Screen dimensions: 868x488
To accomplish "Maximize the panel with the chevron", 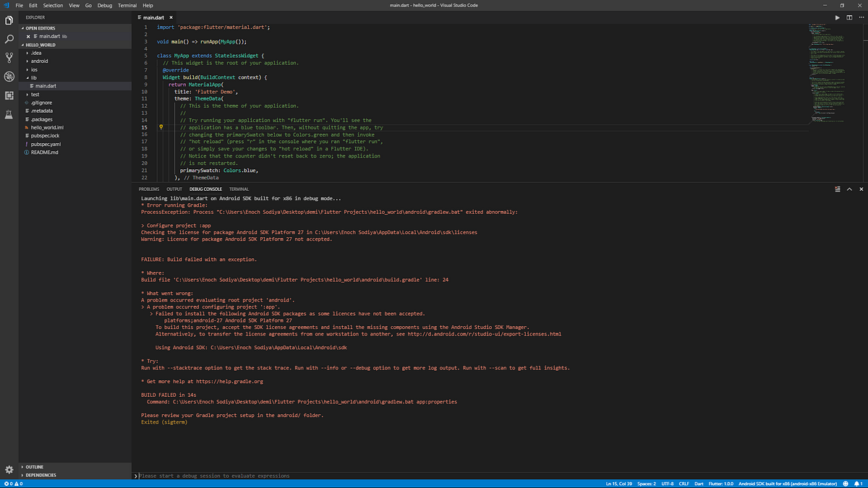I will [x=849, y=189].
